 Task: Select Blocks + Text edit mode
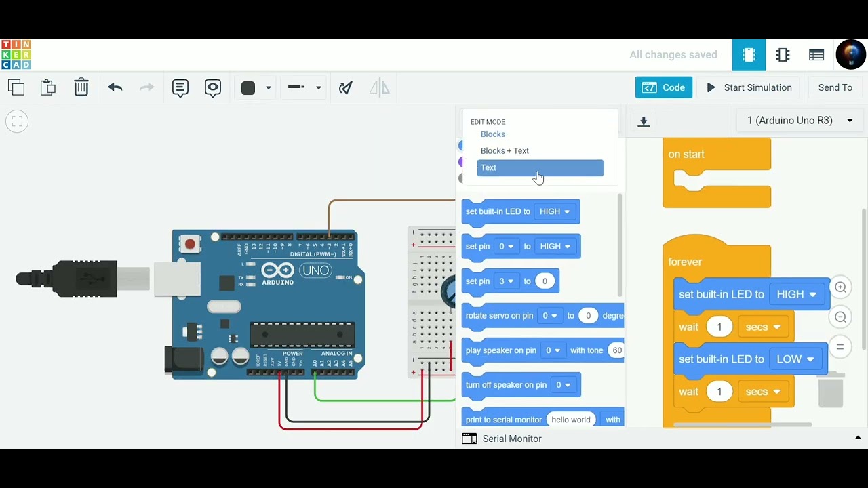(x=505, y=151)
